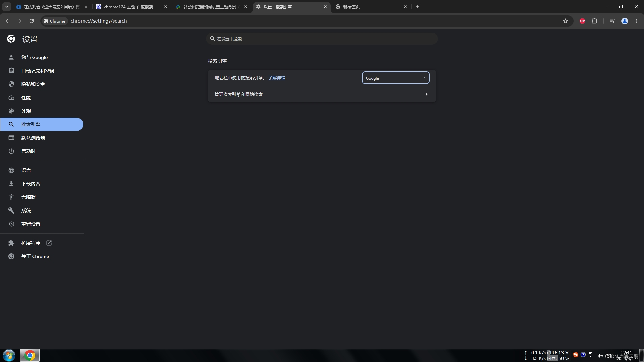644x362 pixels.
Task: Navigate back using browser back button
Action: point(7,21)
